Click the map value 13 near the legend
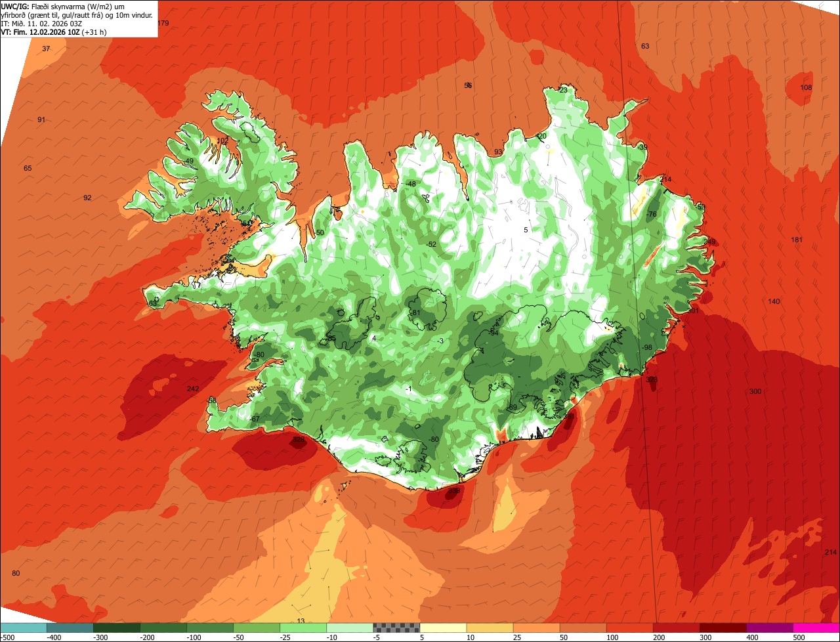This screenshot has height=642, width=840. pos(301,620)
